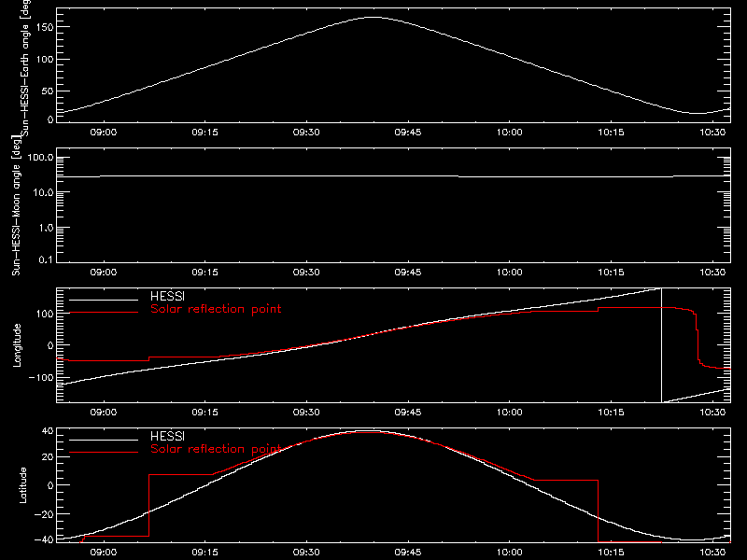This screenshot has height=560, width=747.
Task: Click white HESSI legend line in Latitude panel
Action: [104, 440]
